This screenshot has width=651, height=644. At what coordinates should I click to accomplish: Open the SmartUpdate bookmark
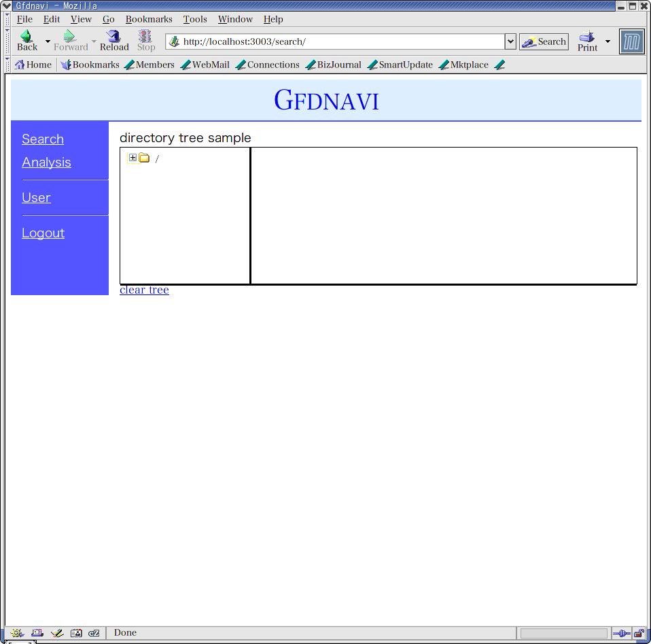point(400,65)
